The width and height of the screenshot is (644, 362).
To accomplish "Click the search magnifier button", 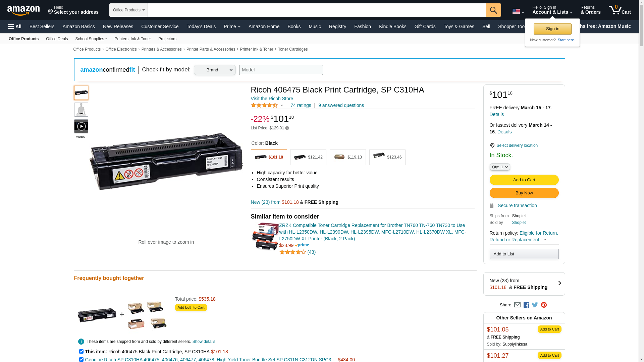I will [x=493, y=10].
